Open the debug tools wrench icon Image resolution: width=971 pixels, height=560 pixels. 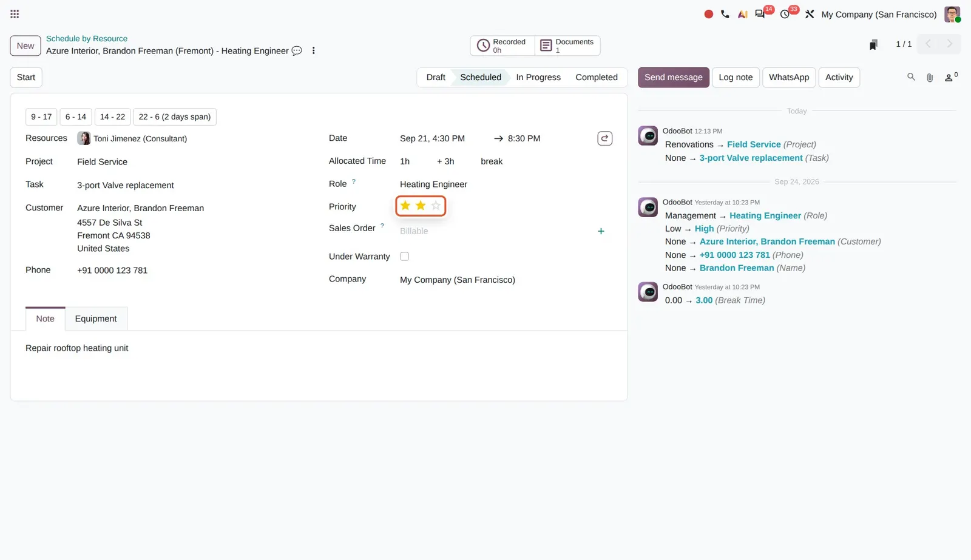pyautogui.click(x=810, y=14)
